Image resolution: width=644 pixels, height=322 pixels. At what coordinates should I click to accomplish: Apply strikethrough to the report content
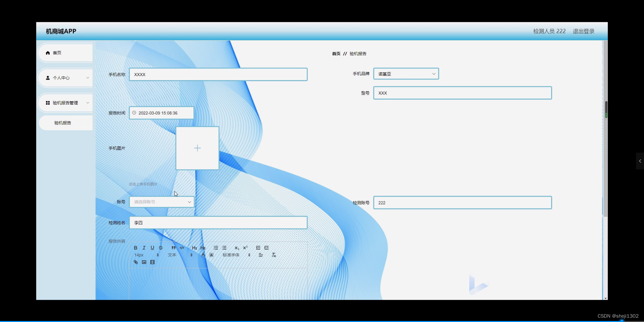161,248
